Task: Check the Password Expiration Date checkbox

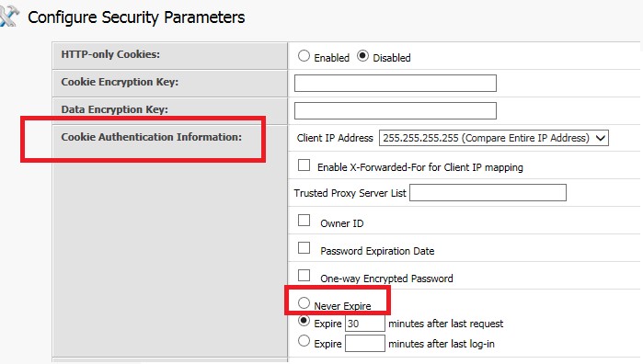Action: (x=304, y=248)
